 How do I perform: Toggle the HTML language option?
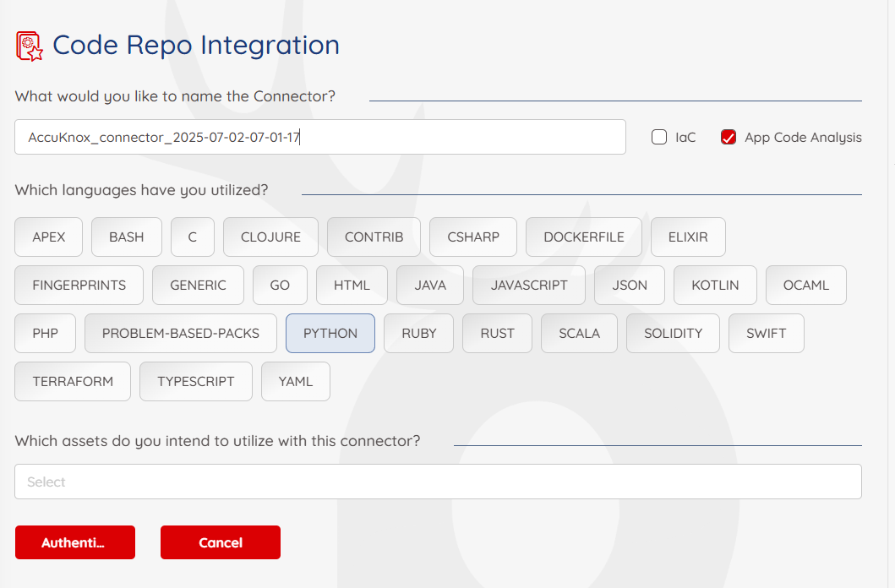pos(352,286)
